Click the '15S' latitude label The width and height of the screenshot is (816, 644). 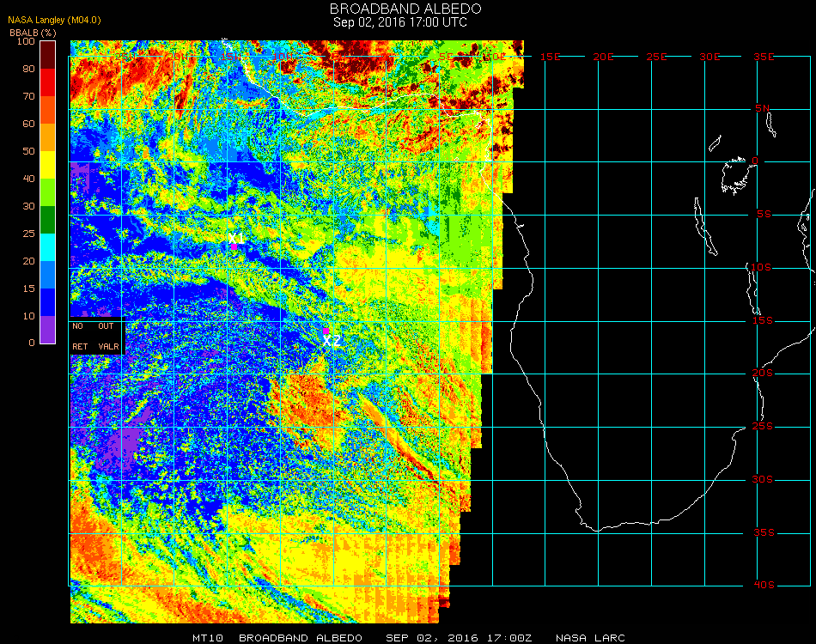click(763, 320)
